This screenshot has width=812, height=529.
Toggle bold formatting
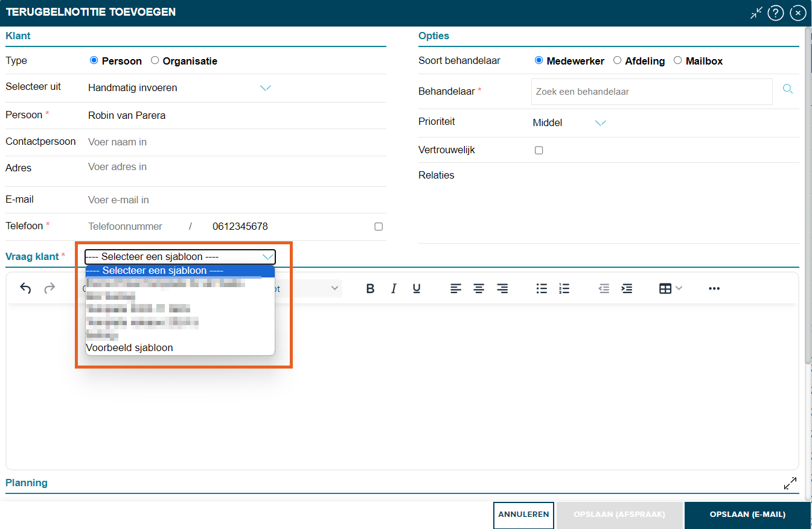click(x=371, y=288)
